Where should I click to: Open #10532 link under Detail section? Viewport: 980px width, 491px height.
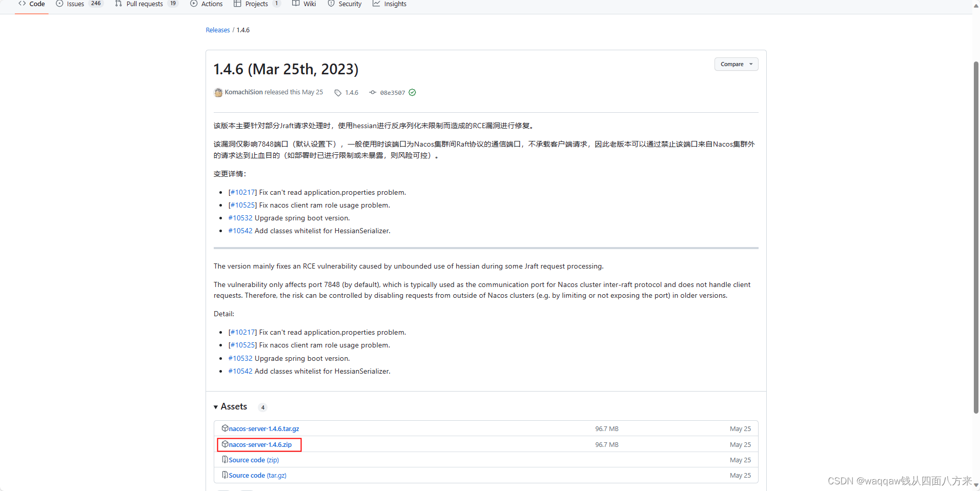tap(240, 359)
